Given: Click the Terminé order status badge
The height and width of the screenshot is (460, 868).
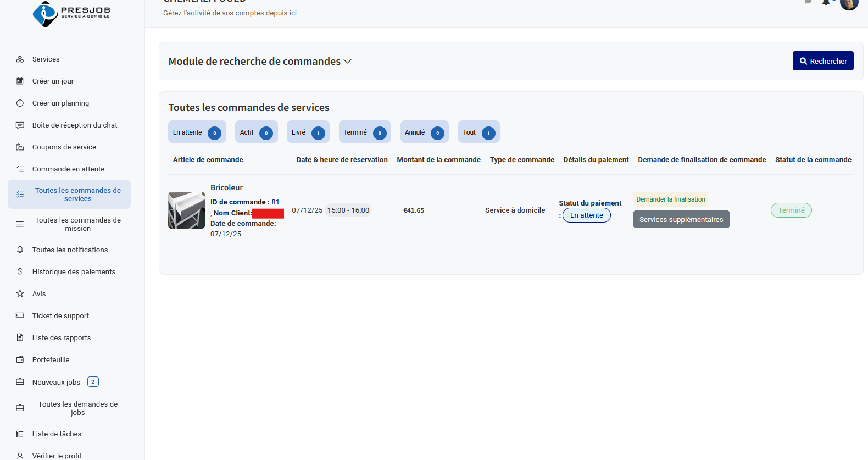Looking at the screenshot, I should pos(791,210).
